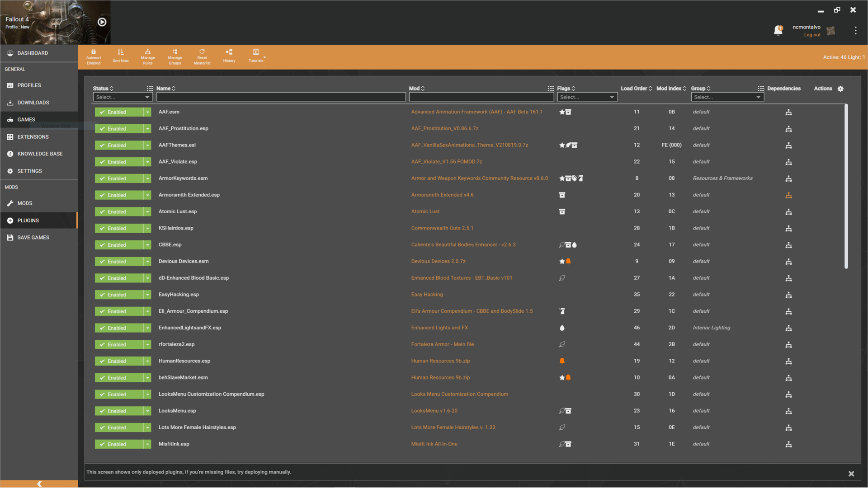Click the list icon next to the Name column

[150, 89]
